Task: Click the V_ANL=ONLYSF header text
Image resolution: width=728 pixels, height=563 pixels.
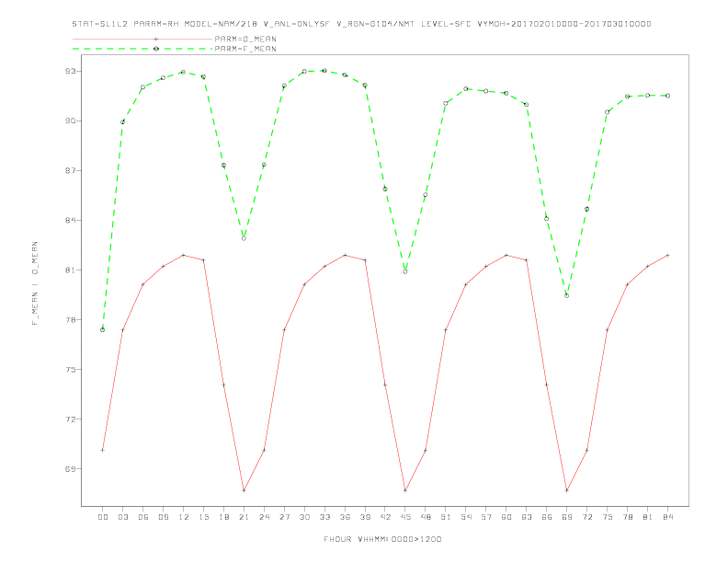Action: pos(297,24)
